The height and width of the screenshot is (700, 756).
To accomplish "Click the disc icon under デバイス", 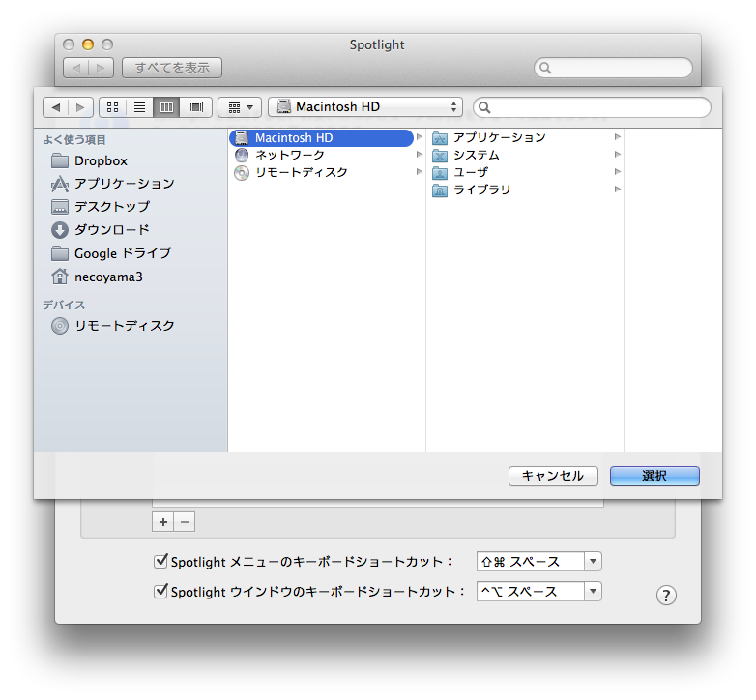I will [x=60, y=326].
